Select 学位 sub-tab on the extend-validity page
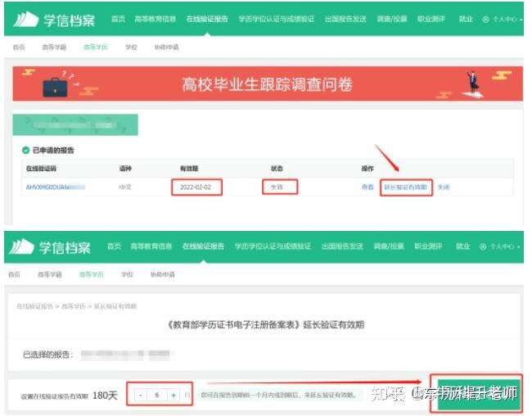 (127, 274)
